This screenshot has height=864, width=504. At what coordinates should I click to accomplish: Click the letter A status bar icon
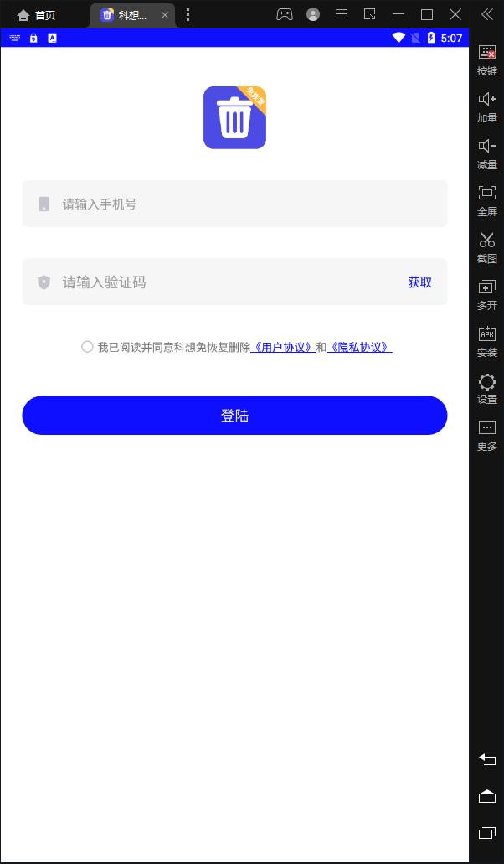tap(52, 38)
